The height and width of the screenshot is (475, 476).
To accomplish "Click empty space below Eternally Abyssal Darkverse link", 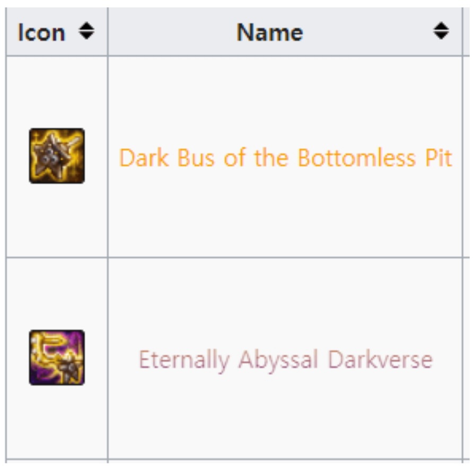I will tap(285, 416).
